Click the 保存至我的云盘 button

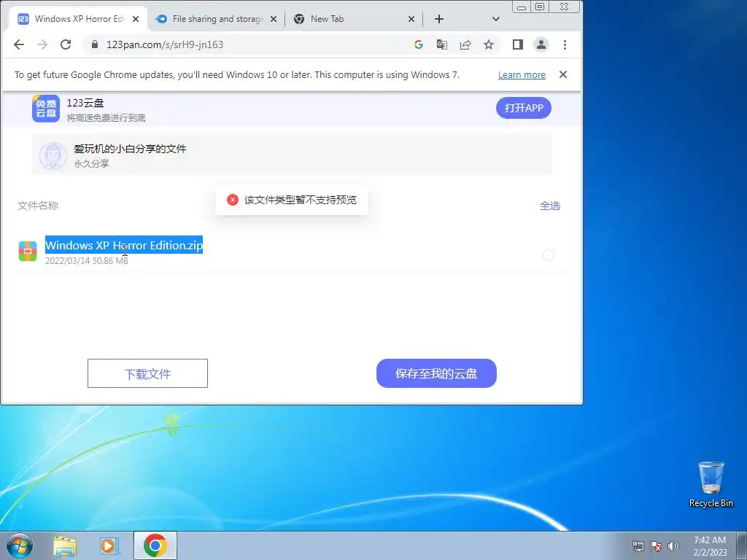(x=436, y=373)
